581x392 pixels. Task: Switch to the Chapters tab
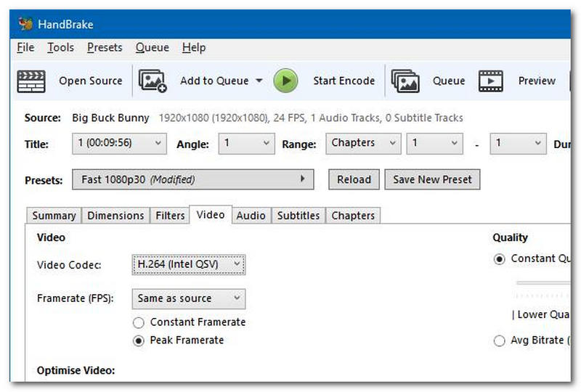(x=353, y=216)
